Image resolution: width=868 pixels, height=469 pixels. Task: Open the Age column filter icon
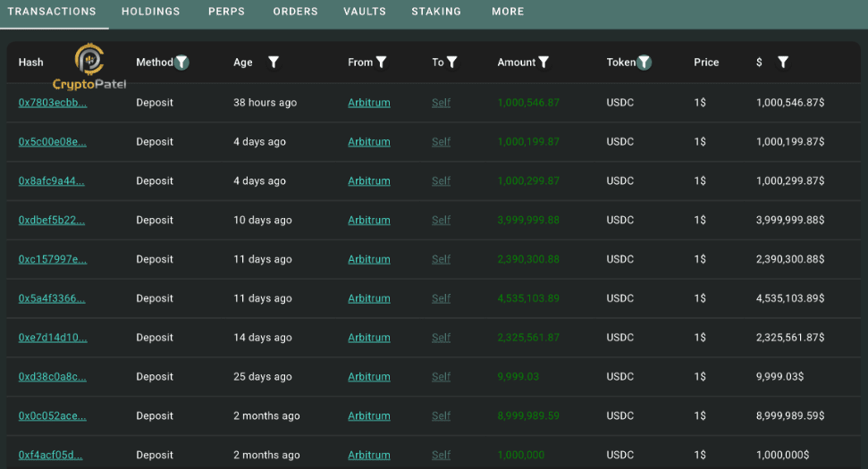(274, 63)
